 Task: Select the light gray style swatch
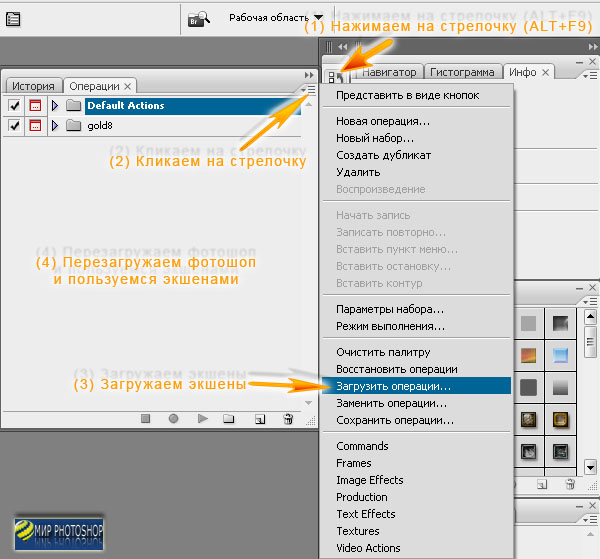[528, 324]
